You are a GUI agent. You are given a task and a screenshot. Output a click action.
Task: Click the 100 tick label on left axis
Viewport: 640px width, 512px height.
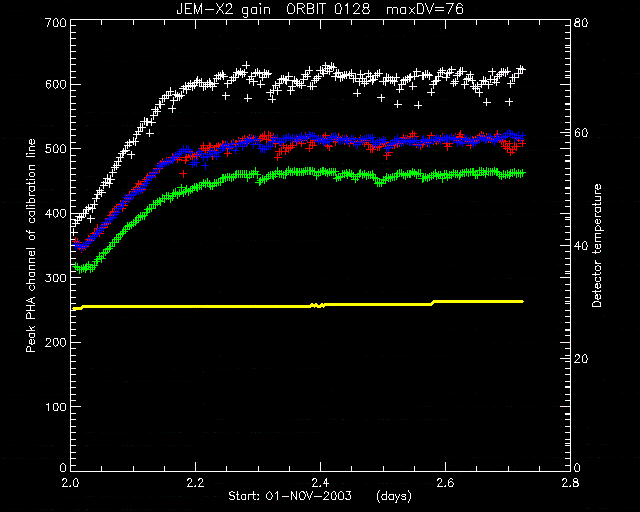56,407
